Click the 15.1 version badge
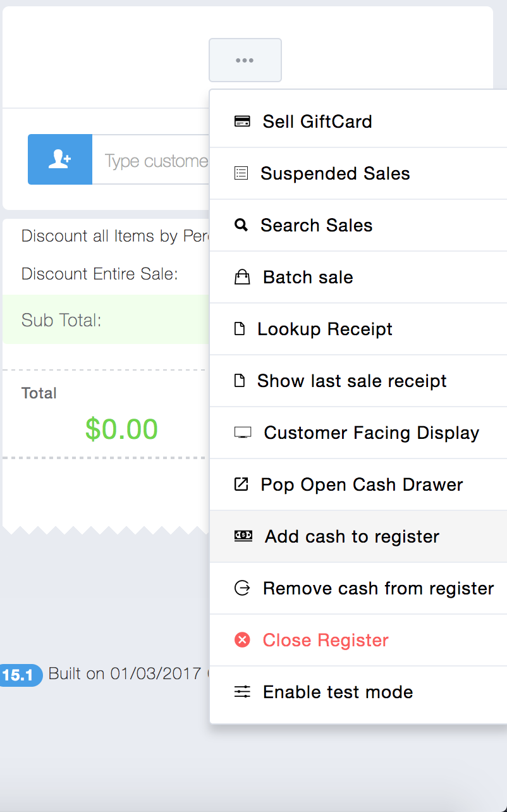This screenshot has height=812, width=507. point(19,675)
